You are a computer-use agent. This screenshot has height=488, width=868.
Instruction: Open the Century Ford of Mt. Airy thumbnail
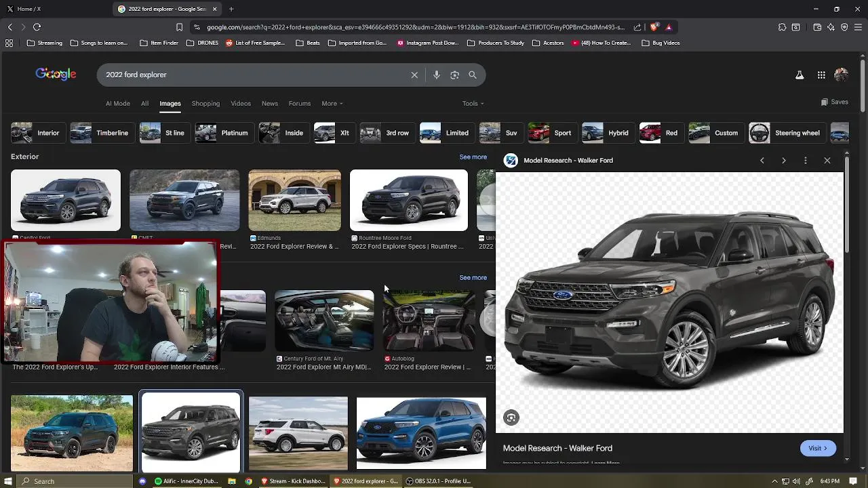[x=324, y=321]
